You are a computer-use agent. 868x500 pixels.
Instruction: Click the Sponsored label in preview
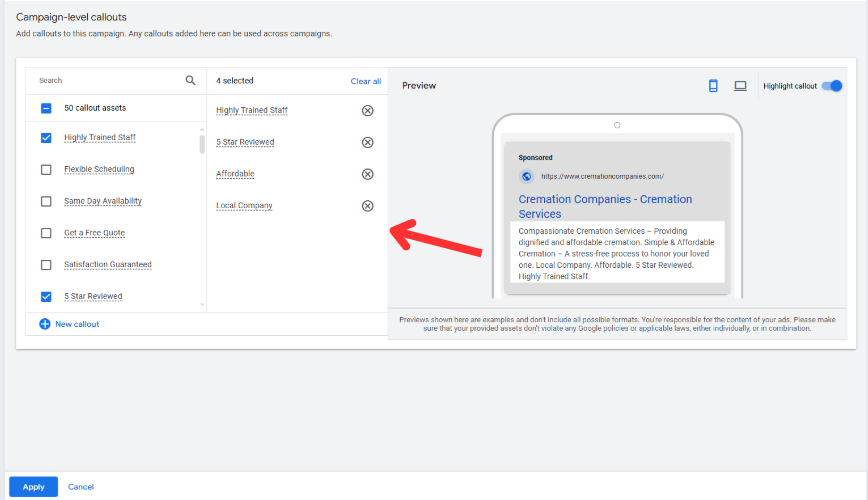click(535, 157)
